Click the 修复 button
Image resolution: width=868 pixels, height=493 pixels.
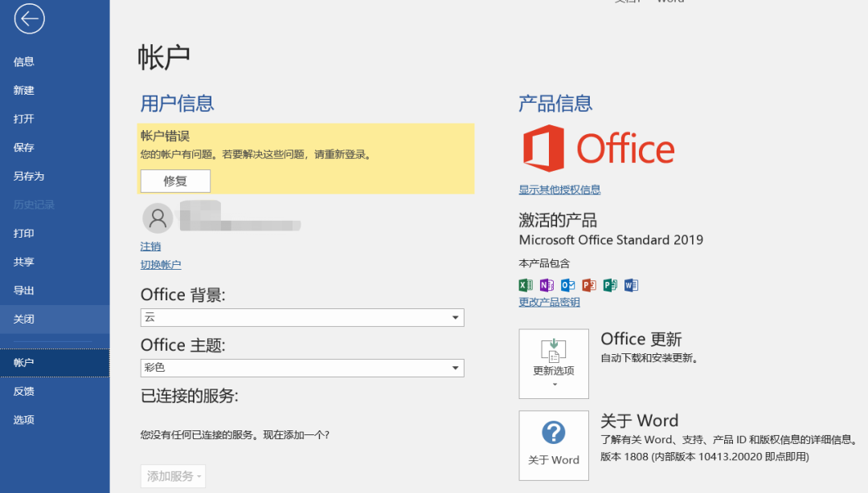click(175, 181)
